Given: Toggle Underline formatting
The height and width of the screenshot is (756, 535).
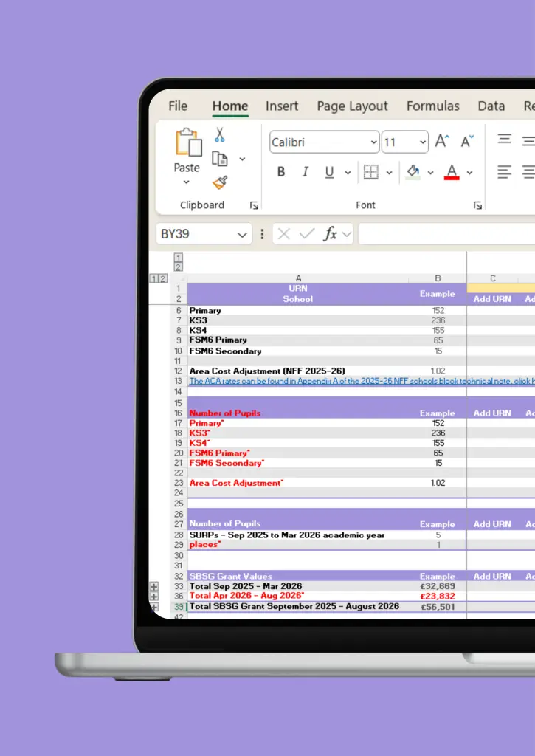Looking at the screenshot, I should pyautogui.click(x=329, y=172).
